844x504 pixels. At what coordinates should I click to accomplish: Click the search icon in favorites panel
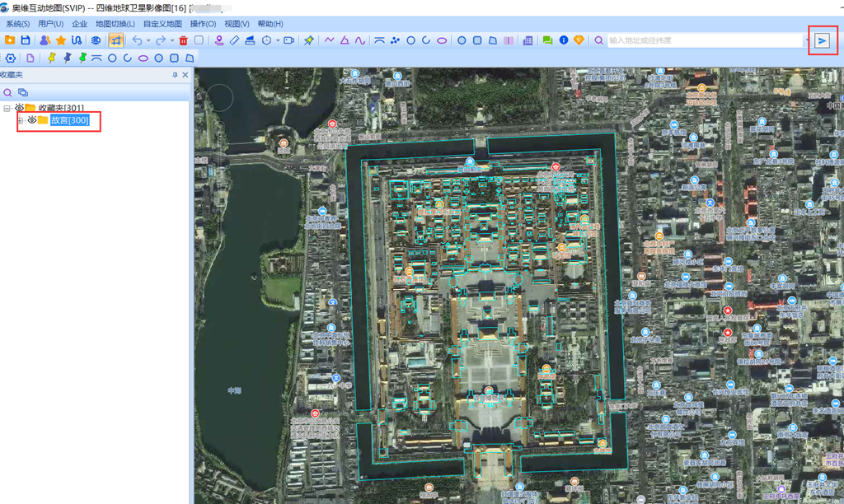(8, 92)
